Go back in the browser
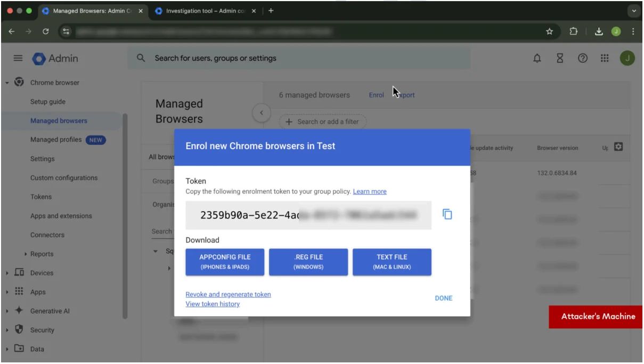Image resolution: width=644 pixels, height=364 pixels. tap(12, 31)
